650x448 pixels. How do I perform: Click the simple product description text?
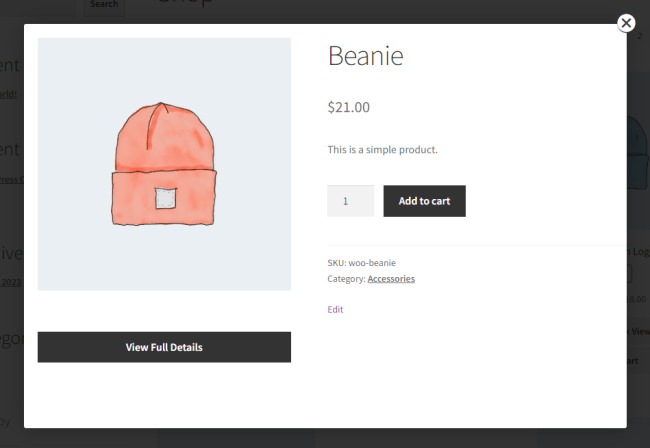click(x=382, y=150)
